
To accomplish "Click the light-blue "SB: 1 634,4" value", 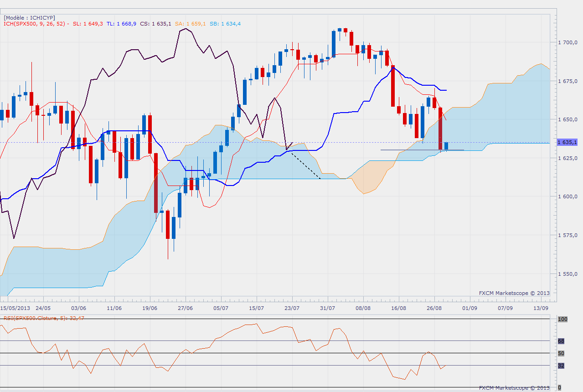I will (225, 24).
